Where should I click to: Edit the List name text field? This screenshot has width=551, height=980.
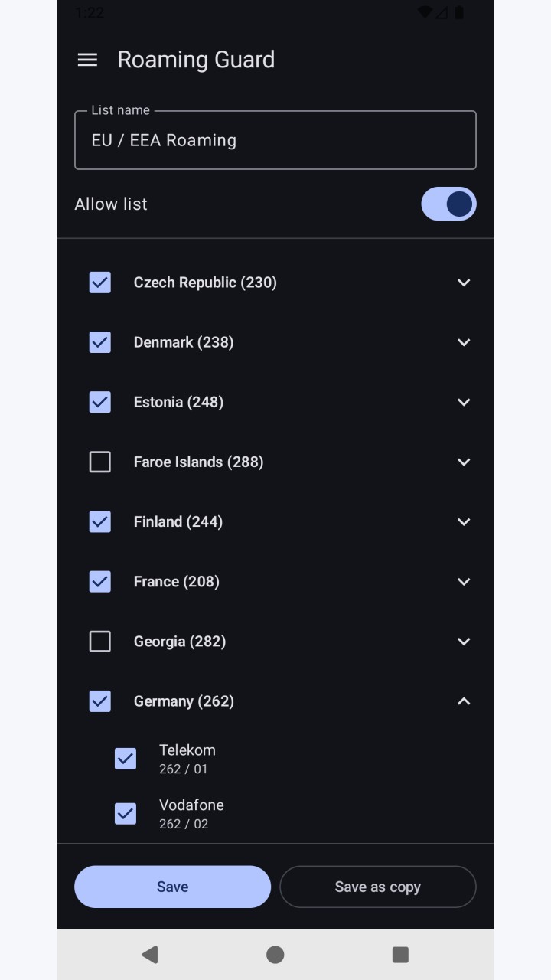point(275,140)
